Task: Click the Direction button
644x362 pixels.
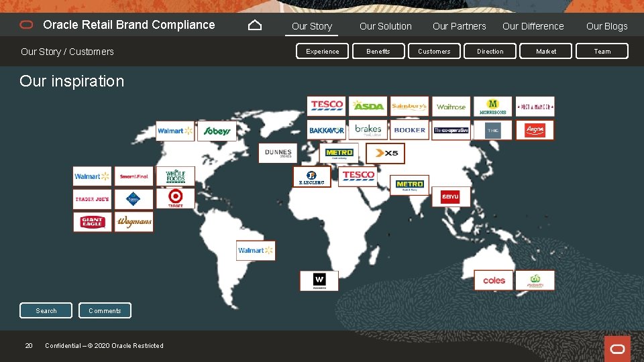Action: pyautogui.click(x=490, y=52)
